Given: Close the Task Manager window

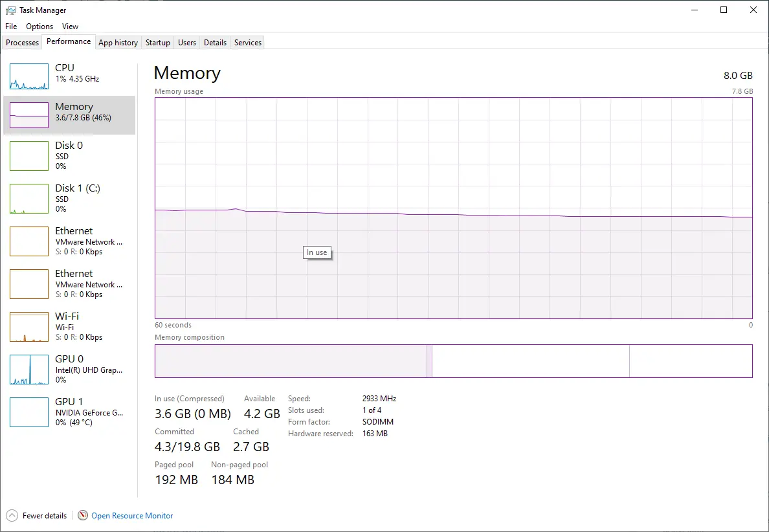Looking at the screenshot, I should 753,10.
